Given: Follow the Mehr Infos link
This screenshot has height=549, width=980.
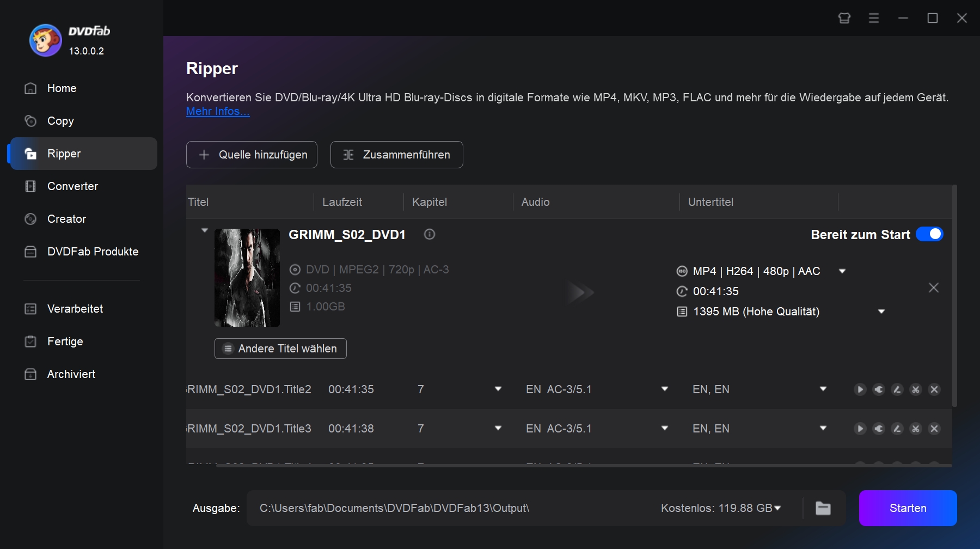Looking at the screenshot, I should [218, 111].
